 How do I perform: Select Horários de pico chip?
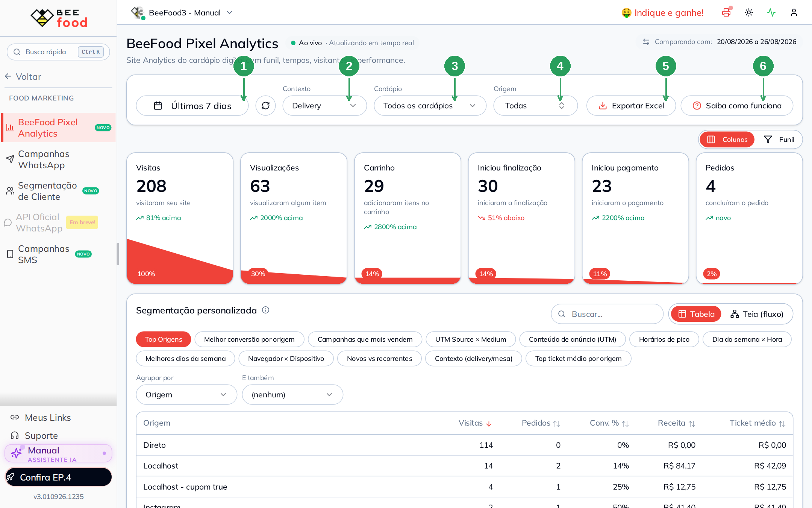[664, 339]
